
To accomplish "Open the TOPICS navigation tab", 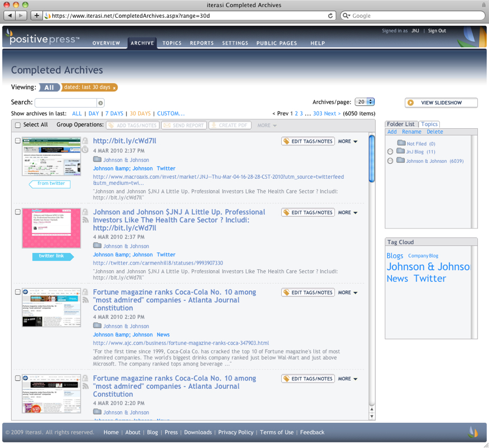I will point(172,43).
